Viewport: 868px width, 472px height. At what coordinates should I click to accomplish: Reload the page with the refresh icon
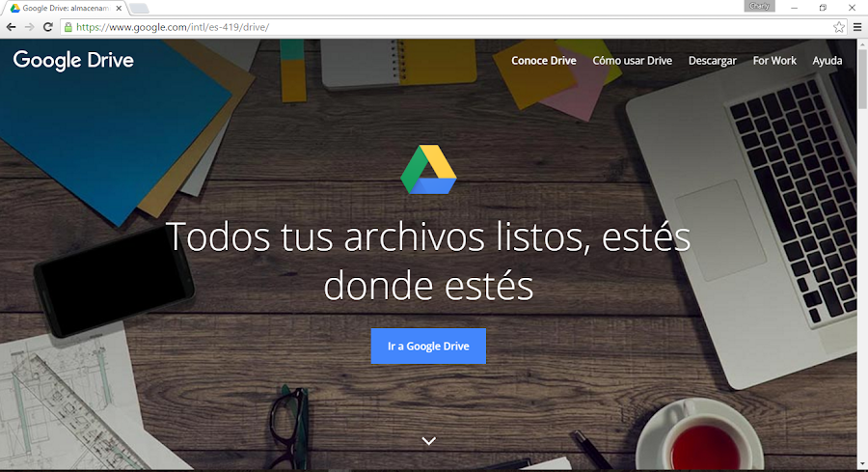tap(48, 27)
